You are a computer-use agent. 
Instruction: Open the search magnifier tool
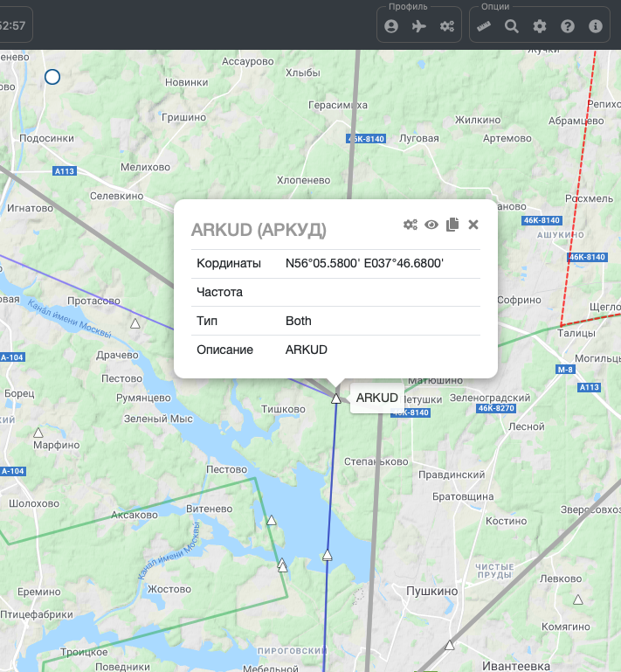[x=512, y=26]
